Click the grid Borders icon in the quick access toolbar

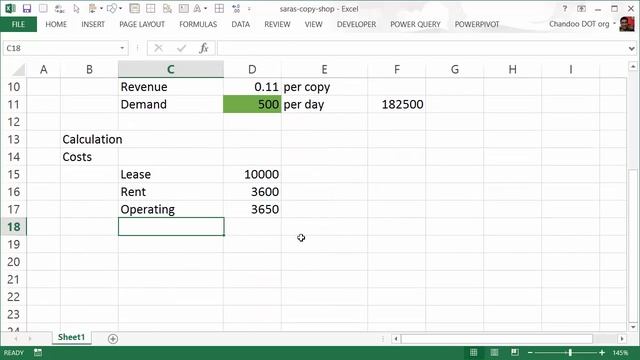219,9
